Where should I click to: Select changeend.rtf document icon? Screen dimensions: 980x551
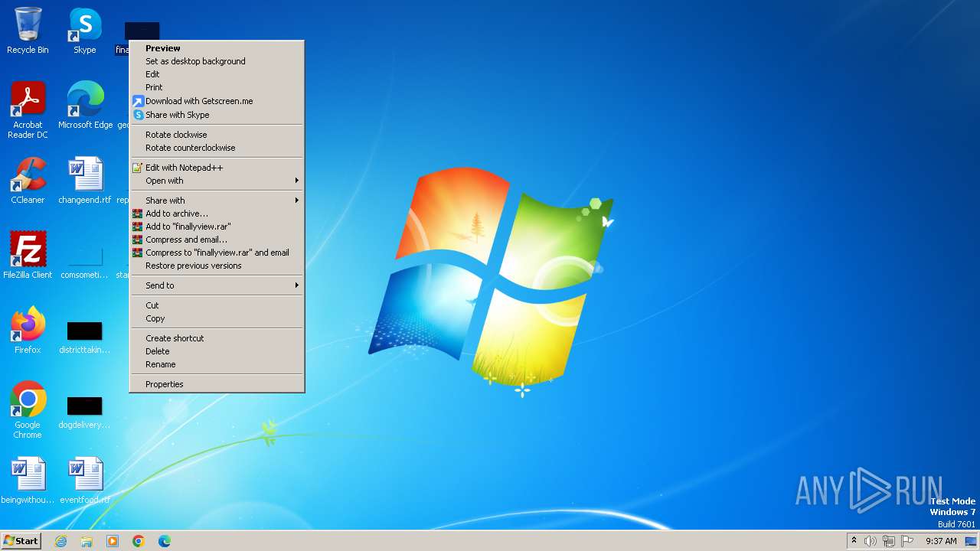point(85,181)
